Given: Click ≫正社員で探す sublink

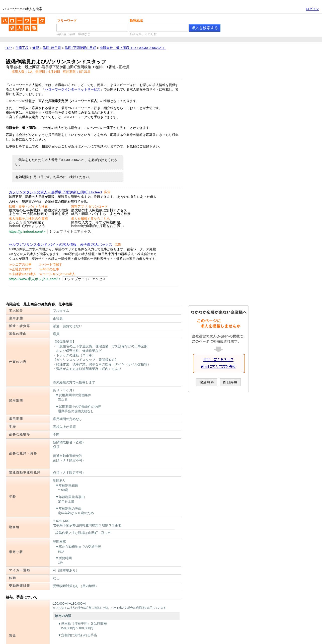Looking at the screenshot, I should [x=20, y=269].
